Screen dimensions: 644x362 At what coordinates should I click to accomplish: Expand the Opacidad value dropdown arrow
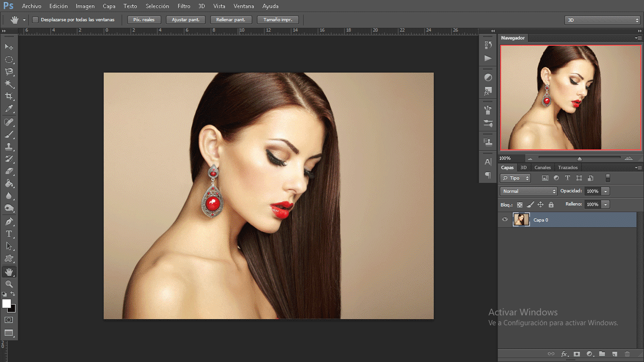[x=606, y=191]
